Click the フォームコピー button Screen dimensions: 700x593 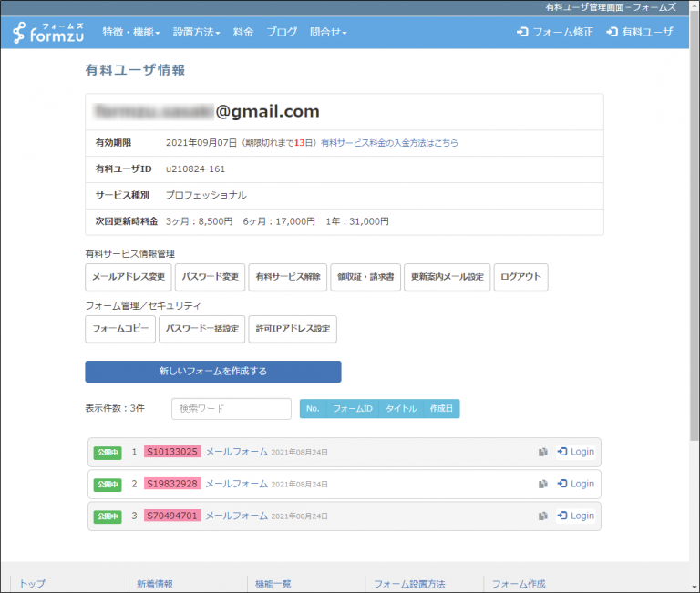pos(120,329)
